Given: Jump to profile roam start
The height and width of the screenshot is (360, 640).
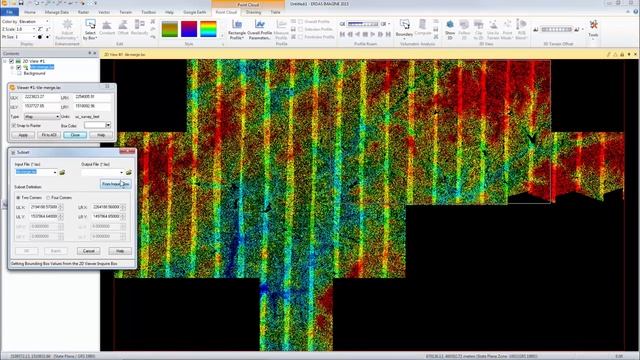Looking at the screenshot, I should coord(342,35).
